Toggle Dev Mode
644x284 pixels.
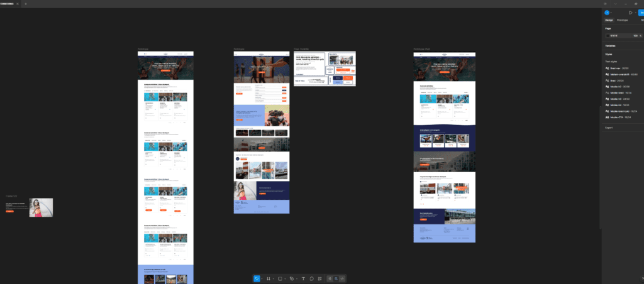coord(342,279)
